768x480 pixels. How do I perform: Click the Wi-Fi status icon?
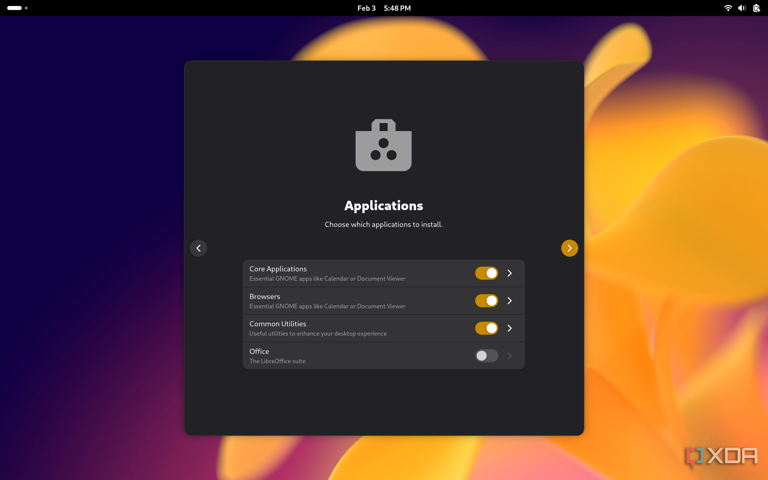pos(728,8)
